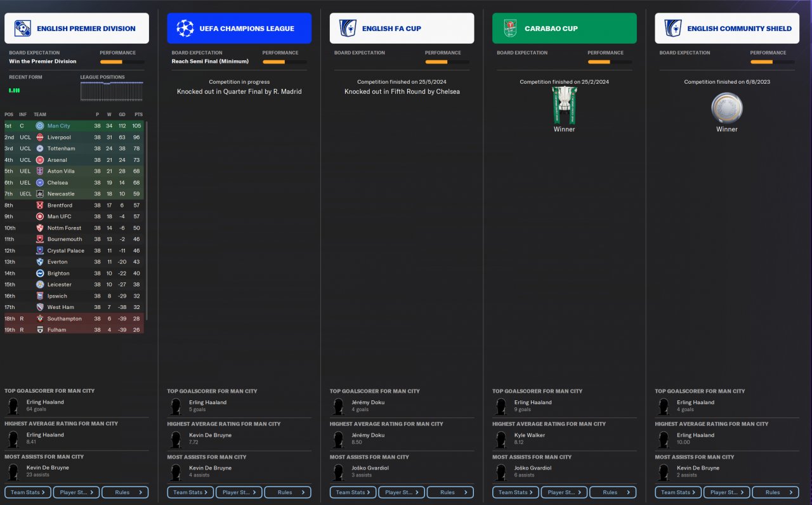Screen dimensions: 812x505
Task: Open Team Stats for UEFA Champions League
Action: [191, 492]
